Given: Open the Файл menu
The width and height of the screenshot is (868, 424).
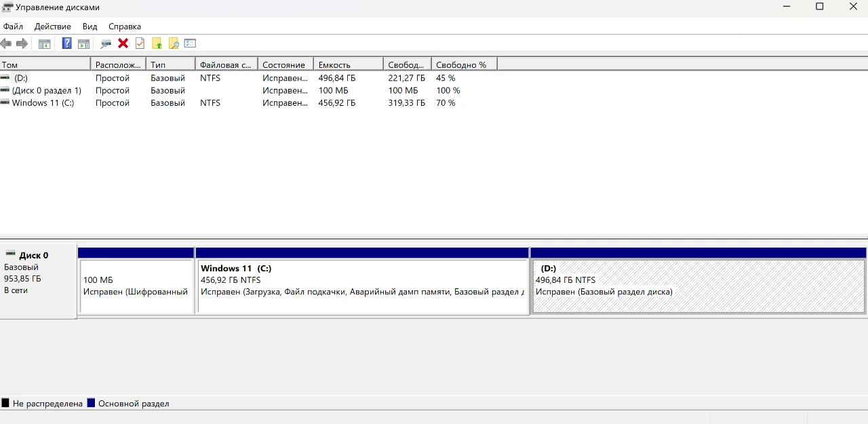Looking at the screenshot, I should (x=13, y=26).
